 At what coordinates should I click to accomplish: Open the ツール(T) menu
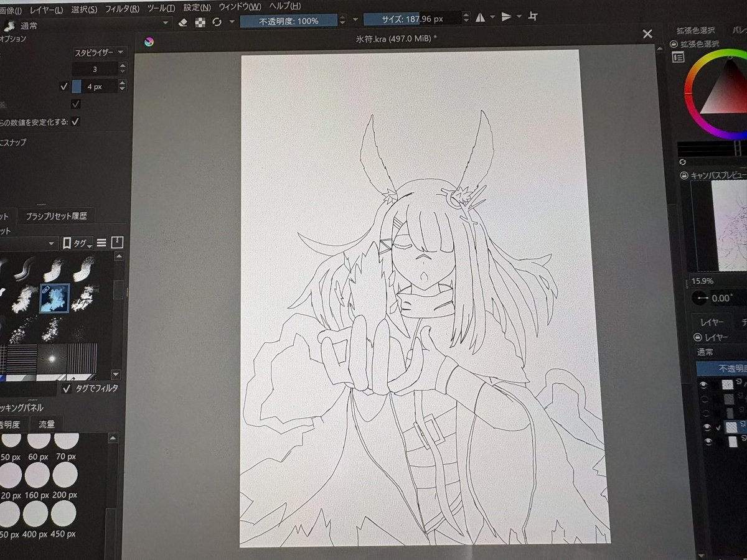pos(161,8)
